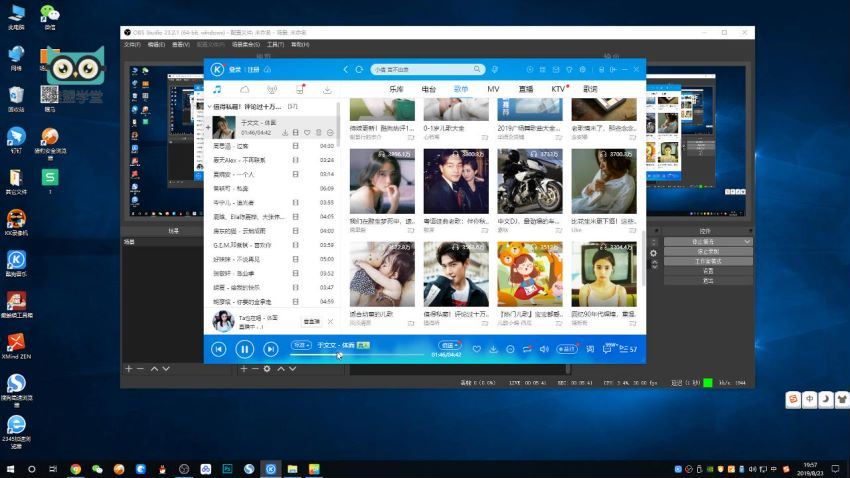
Task: Switch to the KTV tab
Action: [x=558, y=88]
